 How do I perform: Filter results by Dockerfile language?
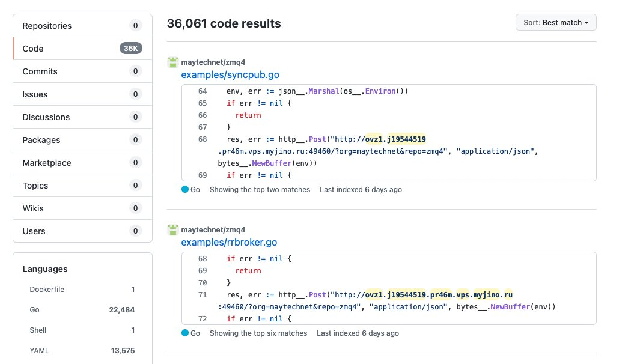(x=47, y=290)
